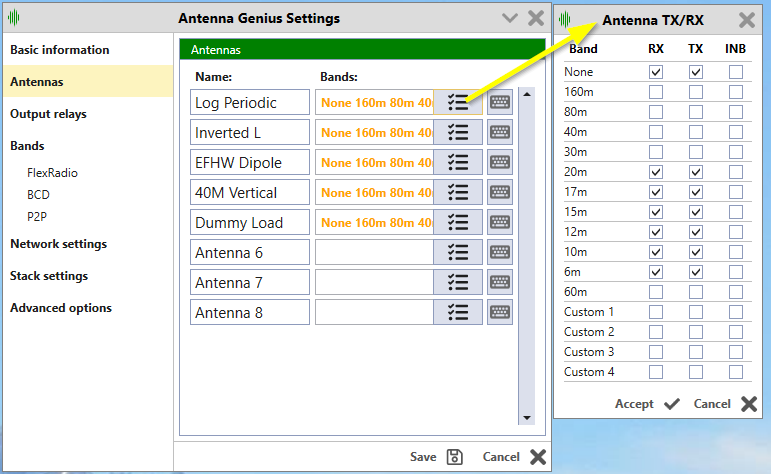
Task: Click the Antenna TX/RX window app logo
Action: coord(564,20)
